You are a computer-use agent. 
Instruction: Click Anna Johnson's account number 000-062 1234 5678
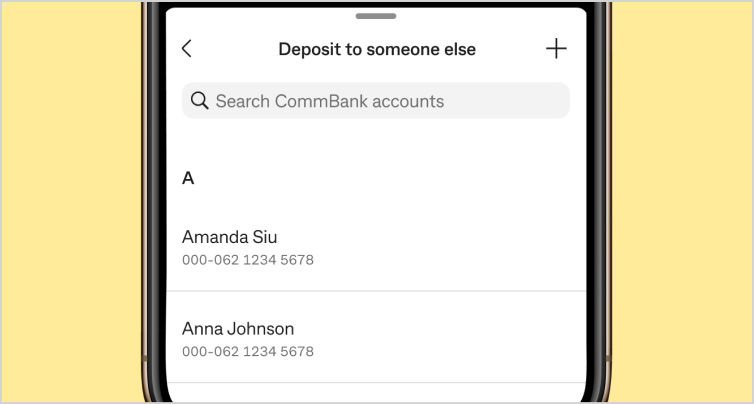(x=248, y=352)
